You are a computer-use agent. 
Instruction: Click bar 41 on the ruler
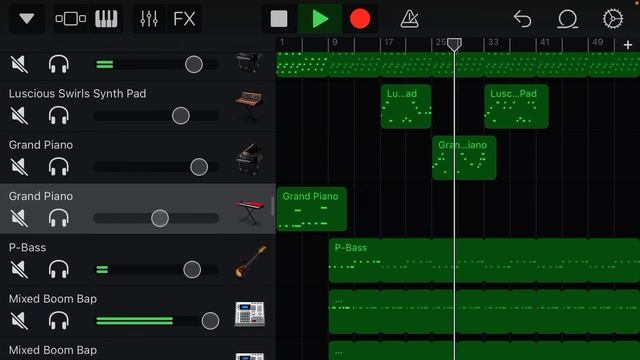tap(545, 42)
